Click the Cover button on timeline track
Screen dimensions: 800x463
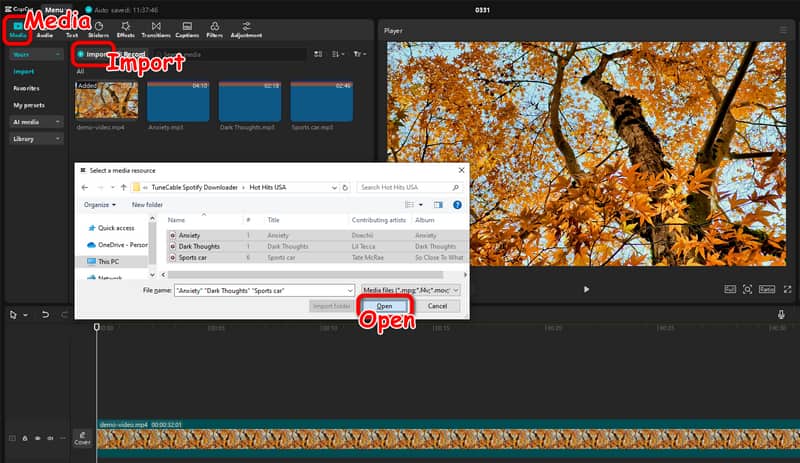tap(82, 438)
